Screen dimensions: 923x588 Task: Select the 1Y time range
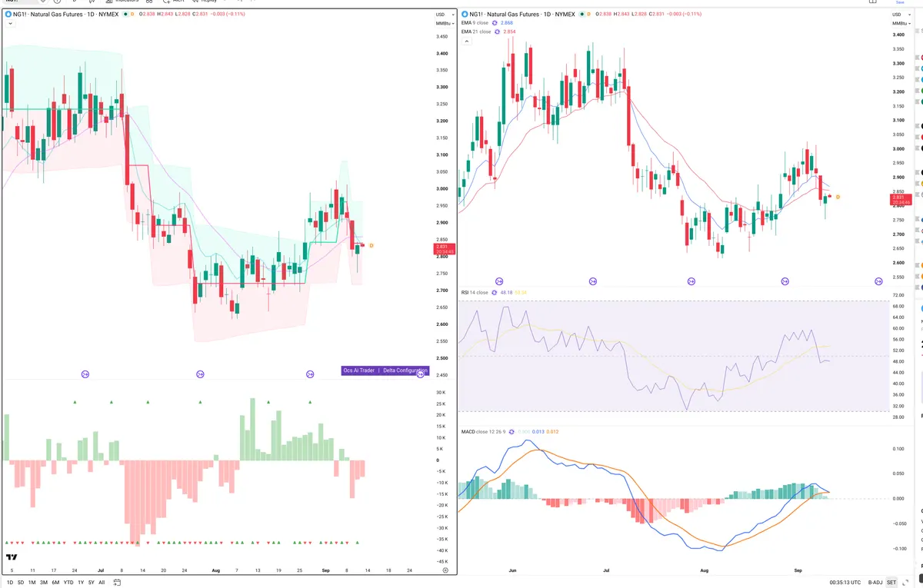(x=81, y=583)
